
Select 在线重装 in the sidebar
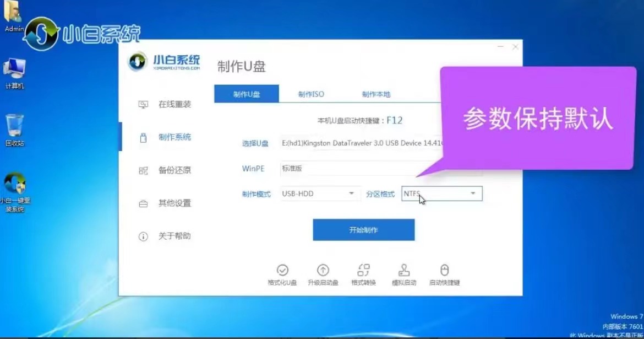coord(165,105)
